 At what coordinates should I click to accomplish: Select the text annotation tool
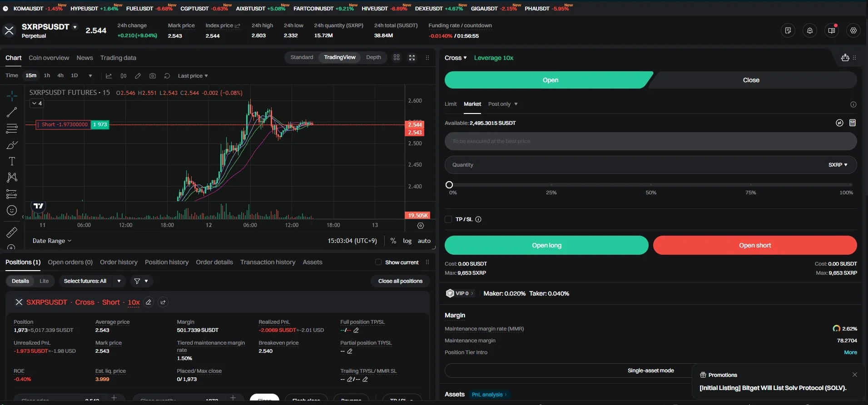(12, 161)
